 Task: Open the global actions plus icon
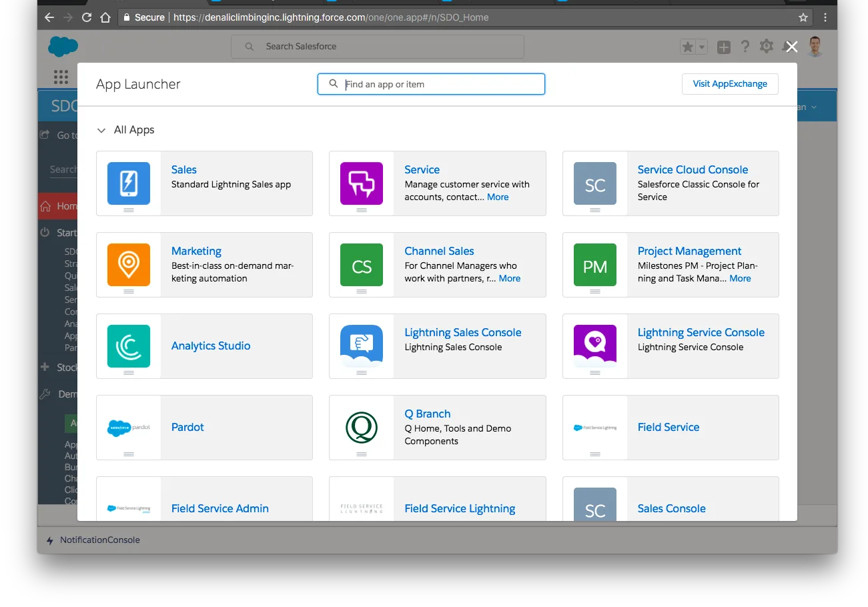[724, 47]
